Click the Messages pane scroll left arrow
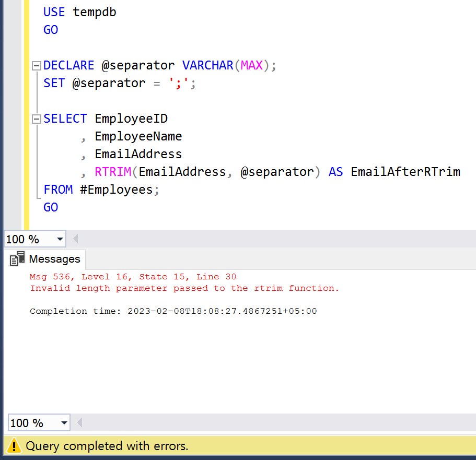This screenshot has width=476, height=460. pyautogui.click(x=80, y=423)
